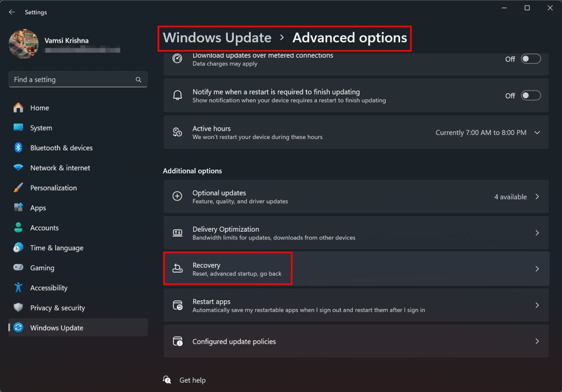Open Delivery Optimization chevron

click(x=537, y=233)
